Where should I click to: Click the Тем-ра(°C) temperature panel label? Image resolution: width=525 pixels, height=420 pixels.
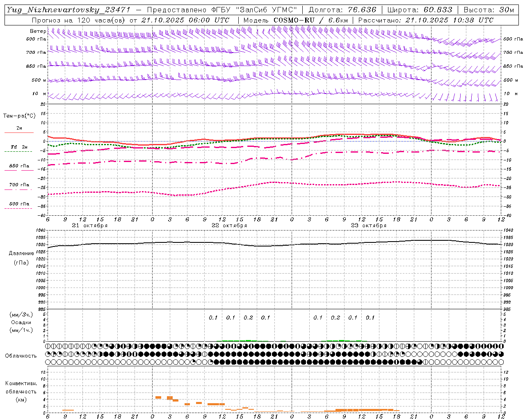(19, 116)
